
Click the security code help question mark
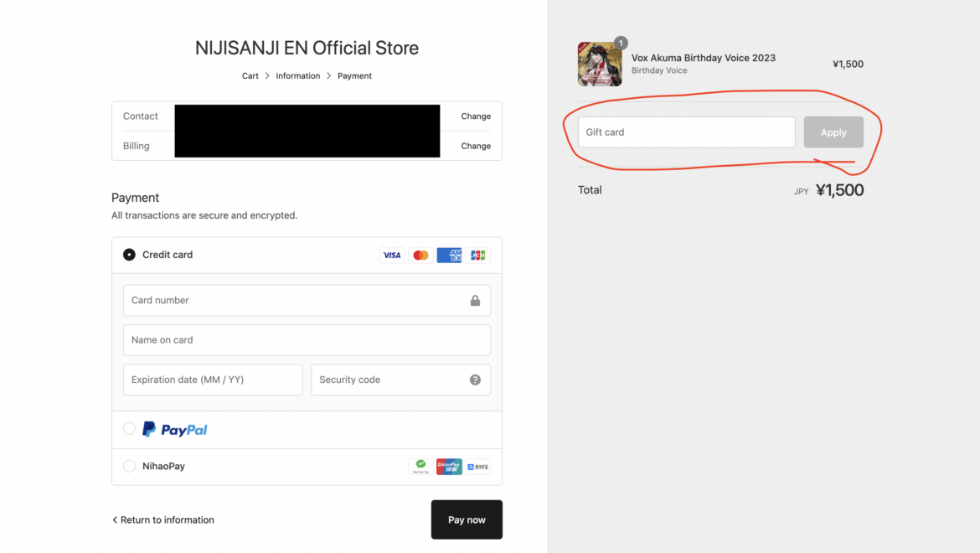click(475, 380)
